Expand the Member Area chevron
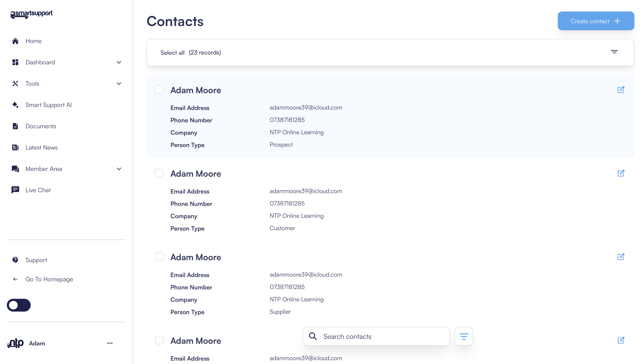Viewport: 644px width, 364px height. coord(119,169)
